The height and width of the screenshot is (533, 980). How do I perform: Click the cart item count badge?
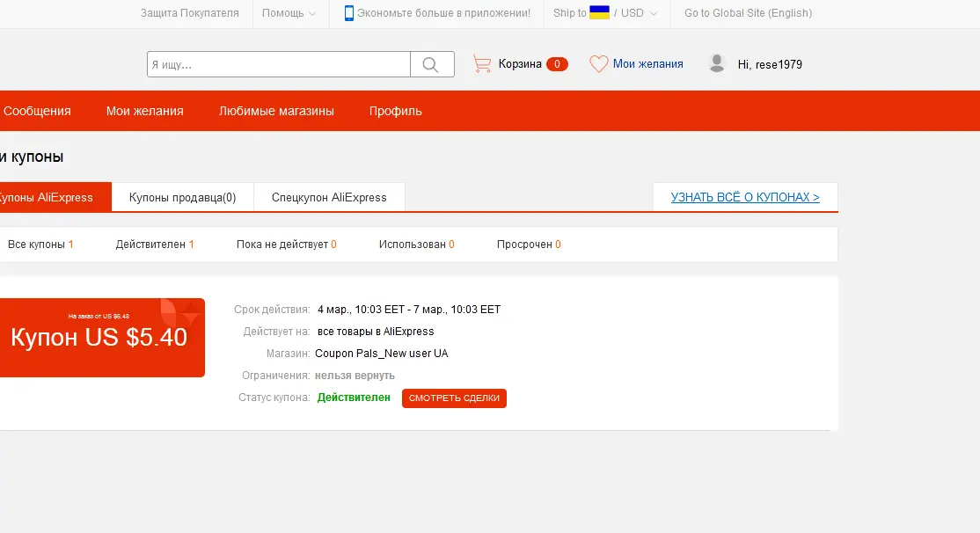(x=557, y=64)
